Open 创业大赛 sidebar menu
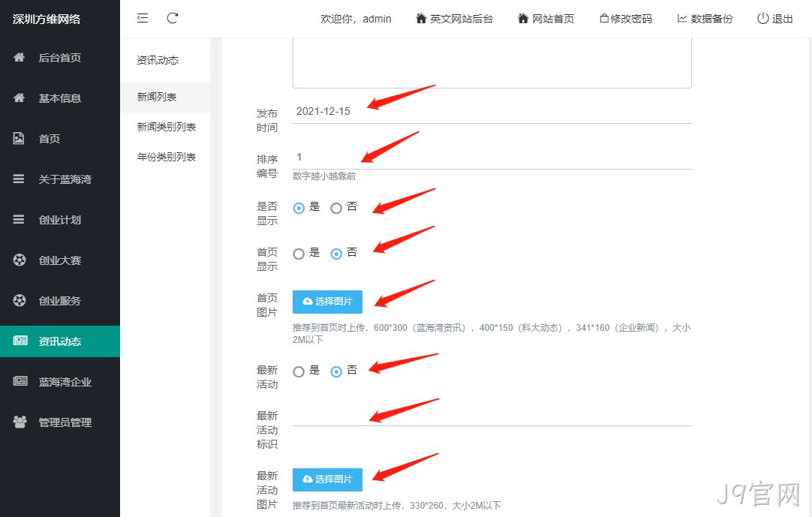 pyautogui.click(x=60, y=260)
